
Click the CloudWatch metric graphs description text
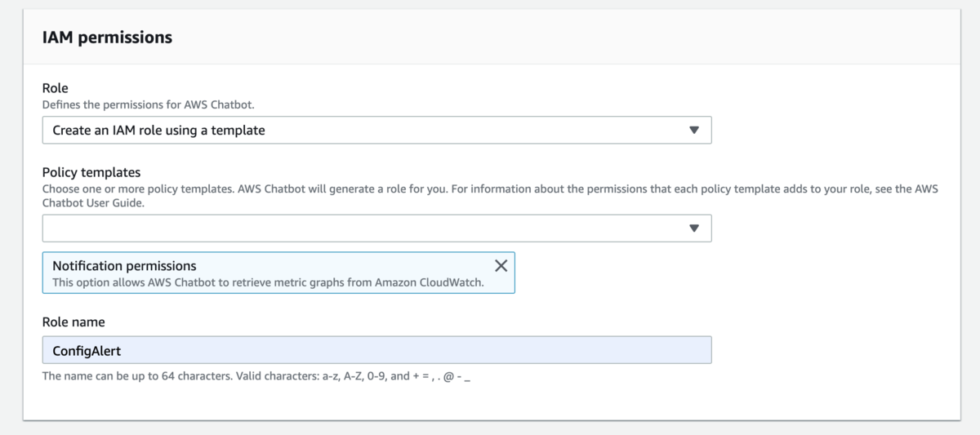[268, 282]
